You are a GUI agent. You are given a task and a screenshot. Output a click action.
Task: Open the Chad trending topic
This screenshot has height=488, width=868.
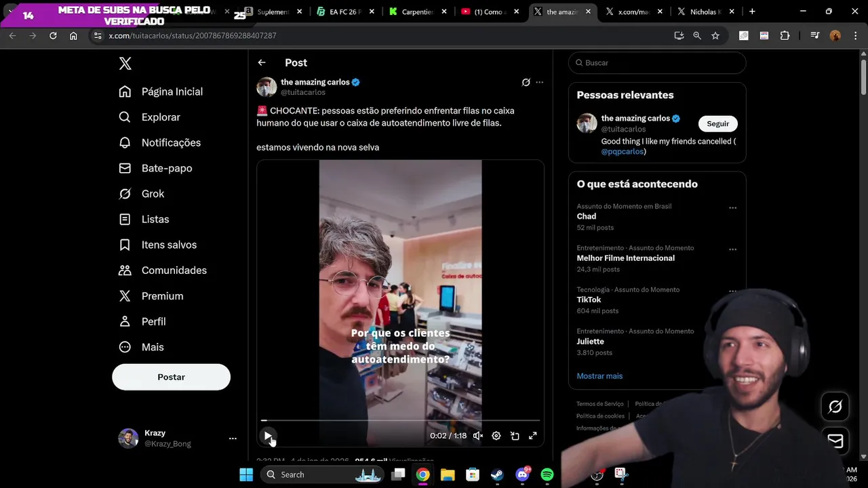(587, 217)
